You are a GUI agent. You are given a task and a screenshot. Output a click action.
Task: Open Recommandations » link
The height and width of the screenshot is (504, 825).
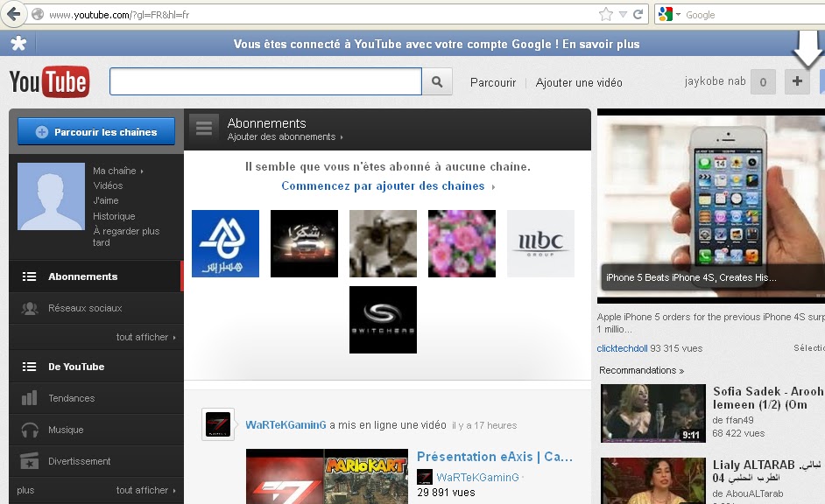(641, 370)
